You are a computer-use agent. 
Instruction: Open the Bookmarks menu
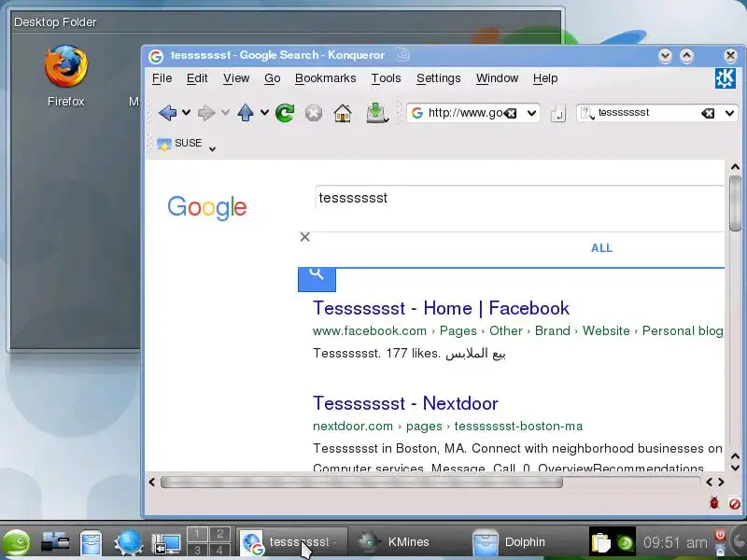325,78
